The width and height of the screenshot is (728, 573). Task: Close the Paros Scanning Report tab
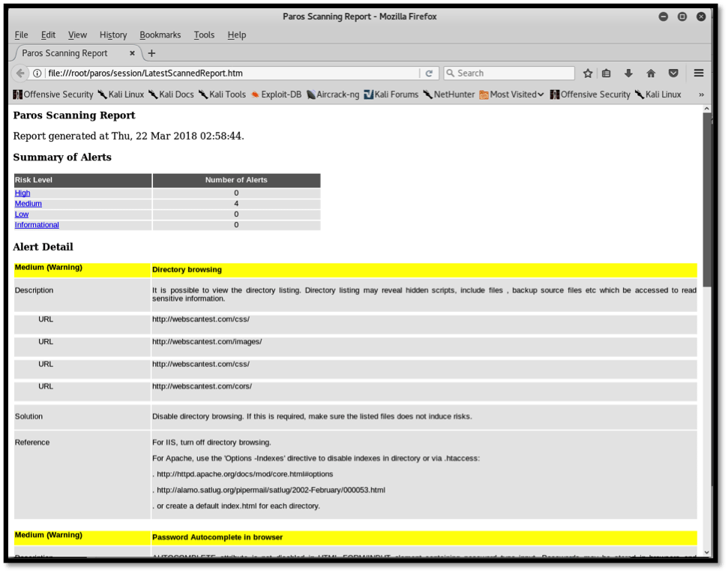(x=133, y=53)
